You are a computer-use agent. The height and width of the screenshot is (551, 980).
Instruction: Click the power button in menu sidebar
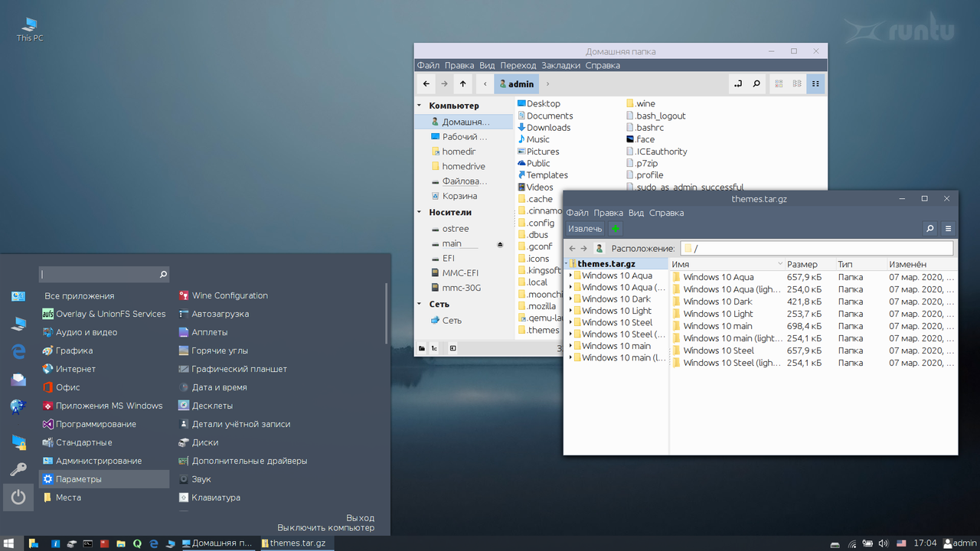coord(18,497)
